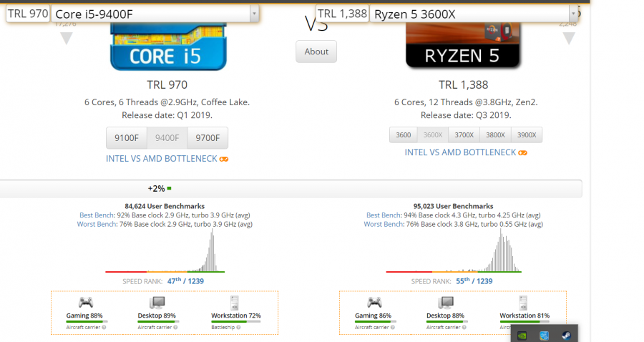Expand the Ryzen 5 3600X dropdown arrow
The height and width of the screenshot is (342, 644).
pos(572,13)
